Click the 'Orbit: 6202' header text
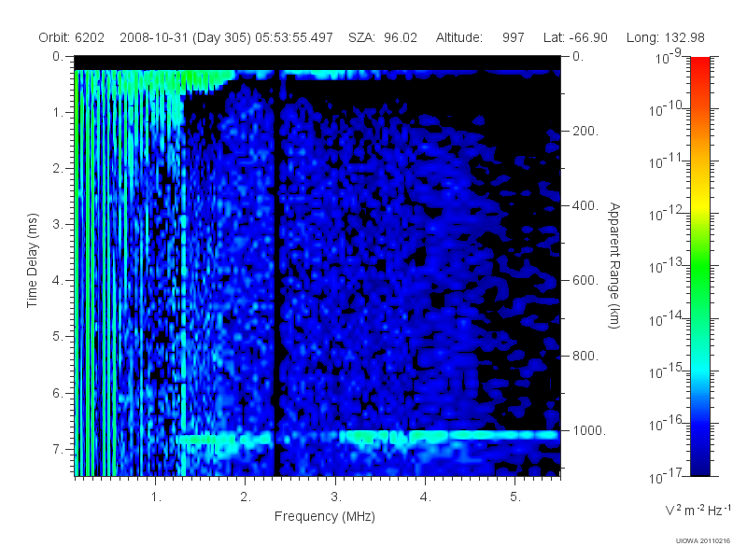 coord(72,37)
